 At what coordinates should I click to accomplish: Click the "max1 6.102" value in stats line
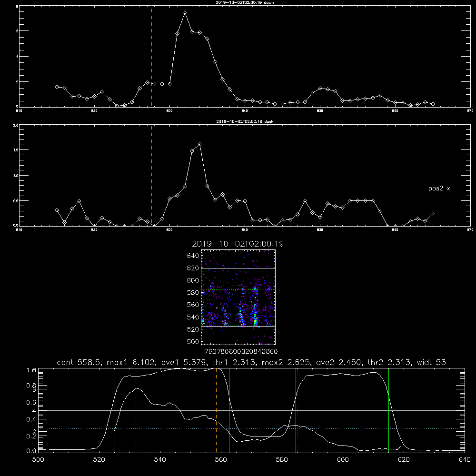(130, 362)
